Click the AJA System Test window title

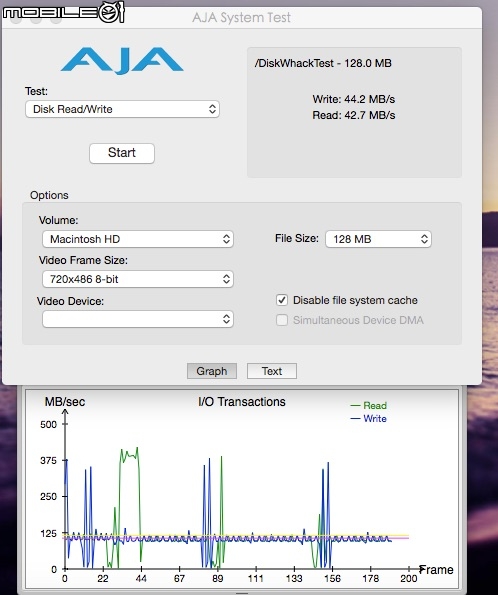[x=241, y=17]
